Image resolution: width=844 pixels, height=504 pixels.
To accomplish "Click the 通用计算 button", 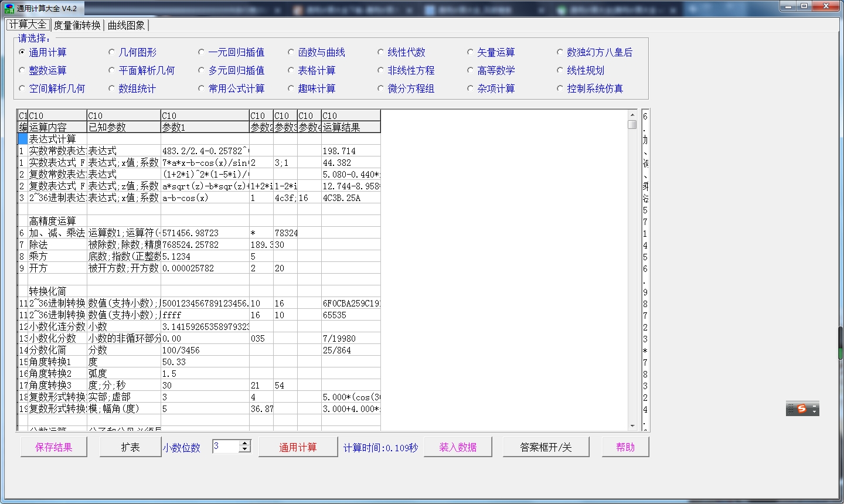I will 298,447.
